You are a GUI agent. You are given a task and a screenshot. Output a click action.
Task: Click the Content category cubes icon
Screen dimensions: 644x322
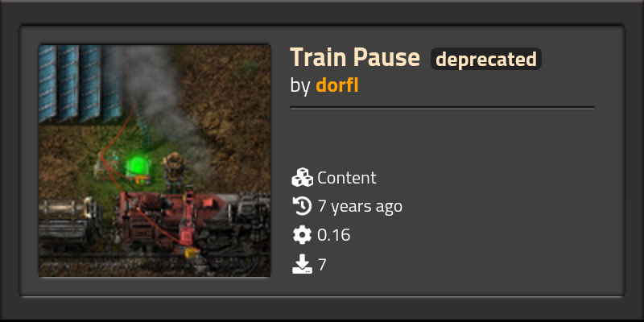point(303,177)
